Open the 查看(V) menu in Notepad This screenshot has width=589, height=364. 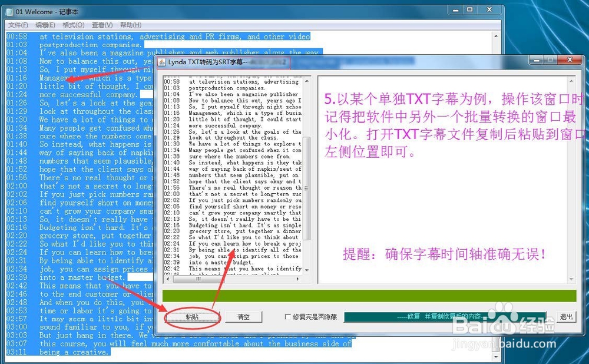click(102, 25)
